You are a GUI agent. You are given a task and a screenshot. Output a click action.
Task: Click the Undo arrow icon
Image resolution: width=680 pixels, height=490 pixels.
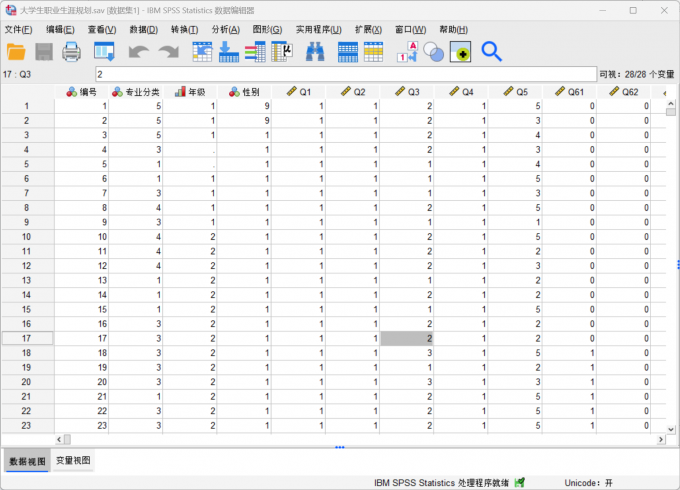click(138, 51)
